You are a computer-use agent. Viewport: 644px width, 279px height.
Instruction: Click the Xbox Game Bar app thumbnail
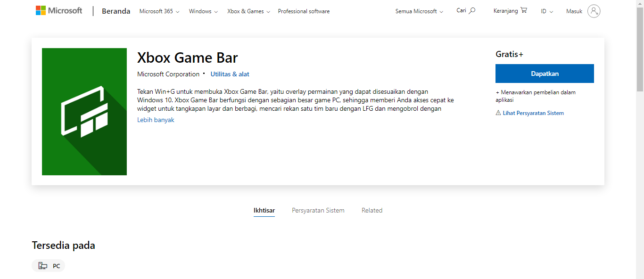[x=84, y=112]
